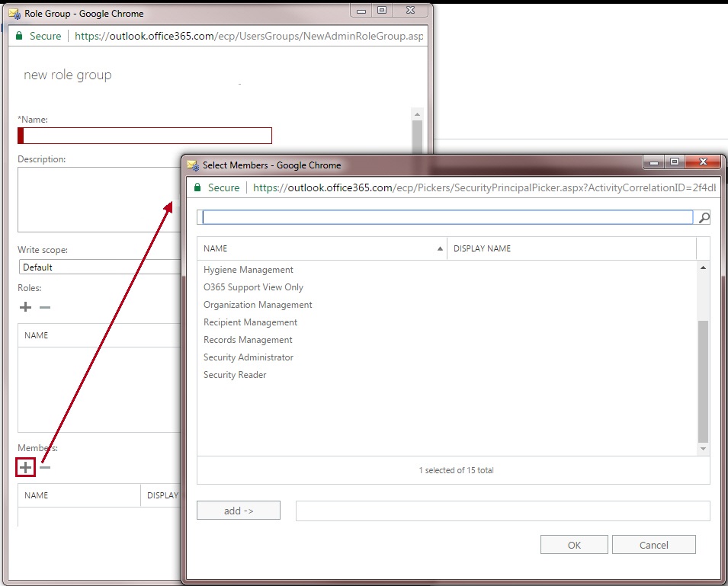This screenshot has width=728, height=586.
Task: Click the Secure label in Select Members window
Action: coord(224,187)
